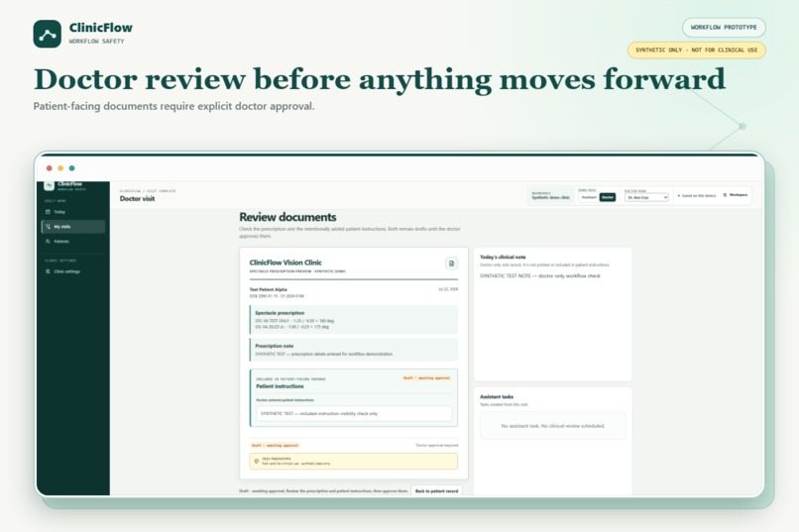Click Doctor approval required text
The height and width of the screenshot is (532, 799).
(x=437, y=446)
